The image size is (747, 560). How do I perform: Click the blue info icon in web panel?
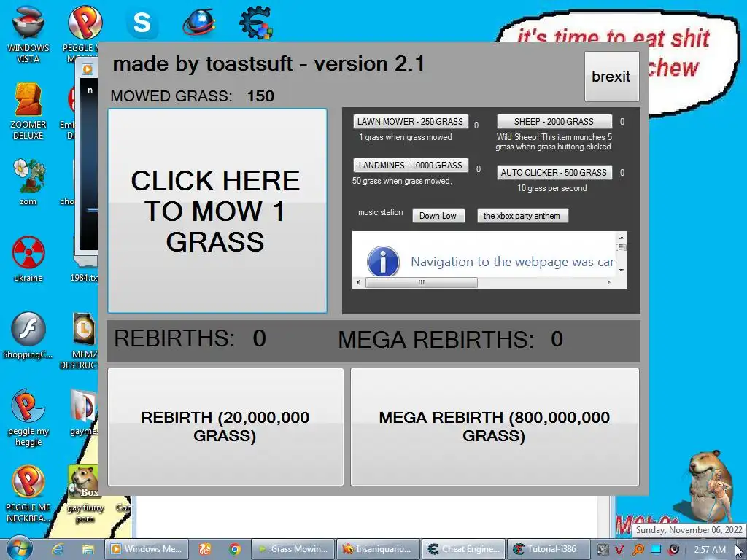pyautogui.click(x=383, y=262)
